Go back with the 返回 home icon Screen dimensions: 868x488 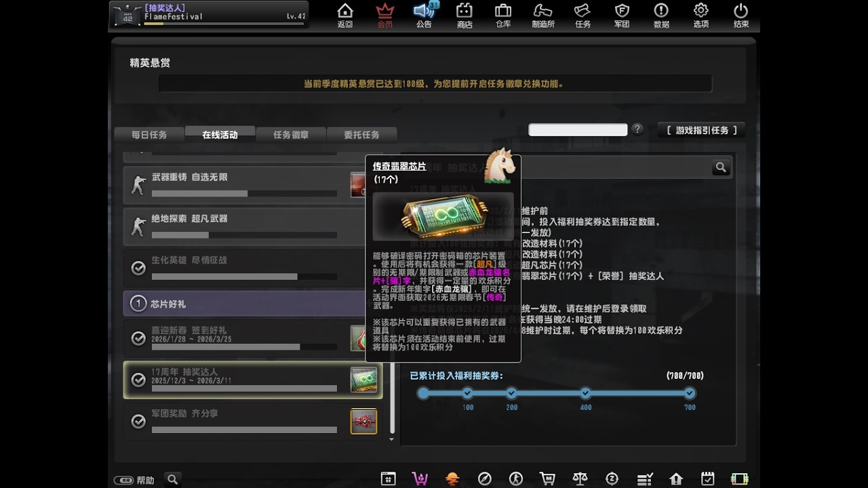click(x=345, y=15)
